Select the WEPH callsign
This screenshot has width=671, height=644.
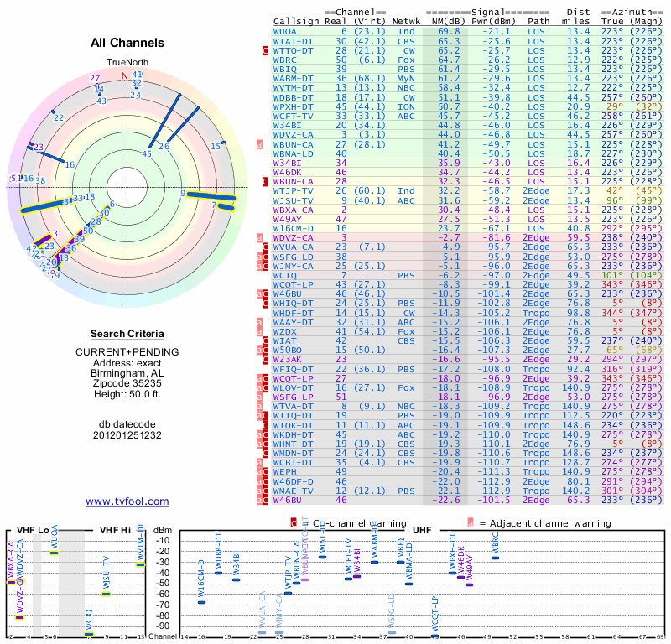285,472
